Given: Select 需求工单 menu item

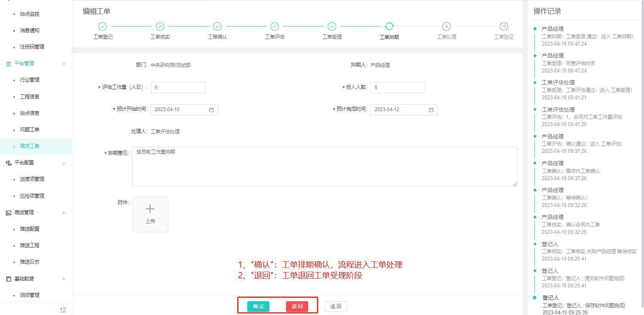Looking at the screenshot, I should tap(30, 146).
